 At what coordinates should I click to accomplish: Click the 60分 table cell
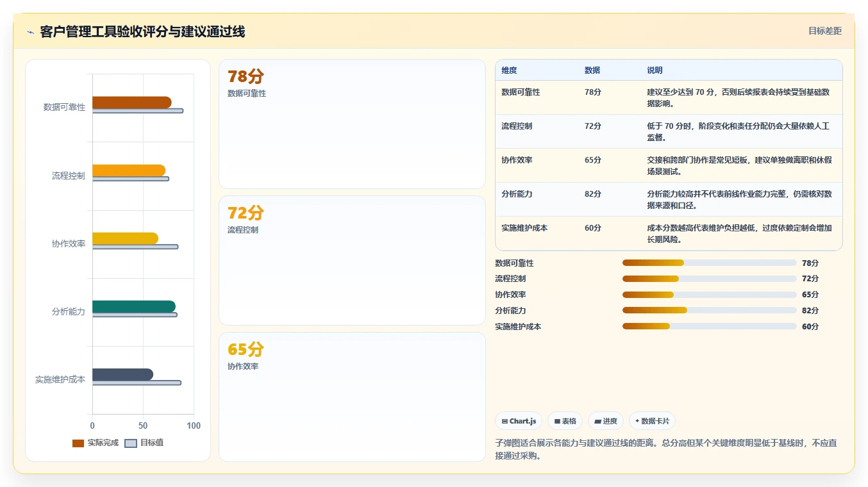click(x=593, y=228)
